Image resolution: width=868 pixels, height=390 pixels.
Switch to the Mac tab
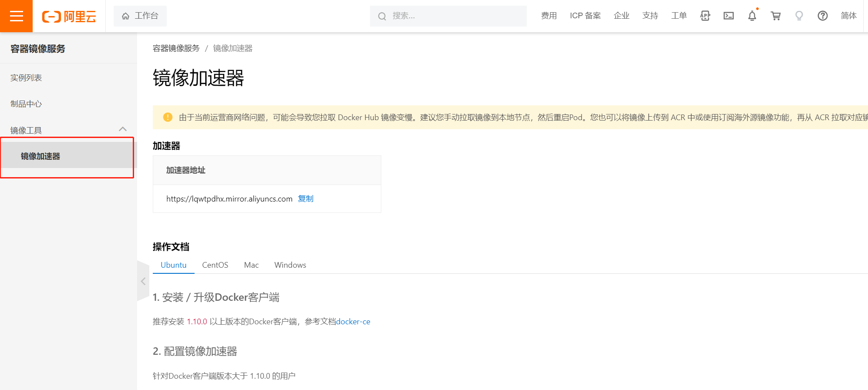(251, 265)
